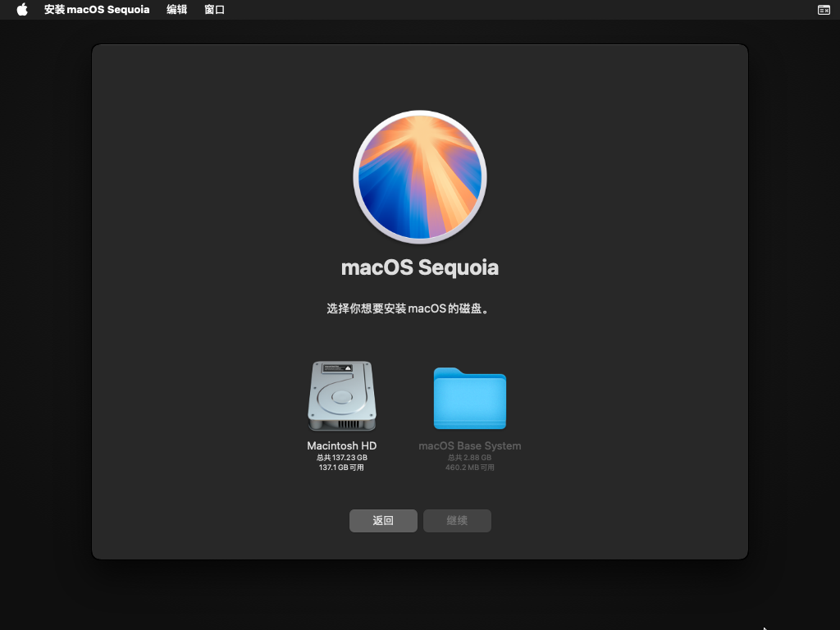Select the Macintosh HD disk icon
The width and height of the screenshot is (840, 630).
[x=342, y=396]
